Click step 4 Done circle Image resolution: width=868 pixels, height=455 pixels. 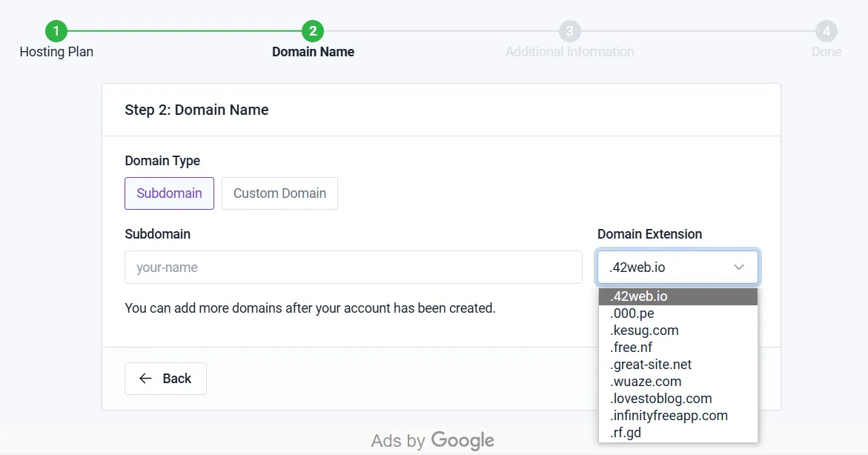[826, 31]
